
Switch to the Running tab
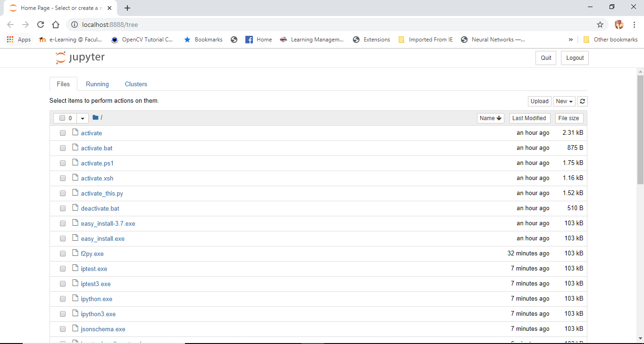97,83
